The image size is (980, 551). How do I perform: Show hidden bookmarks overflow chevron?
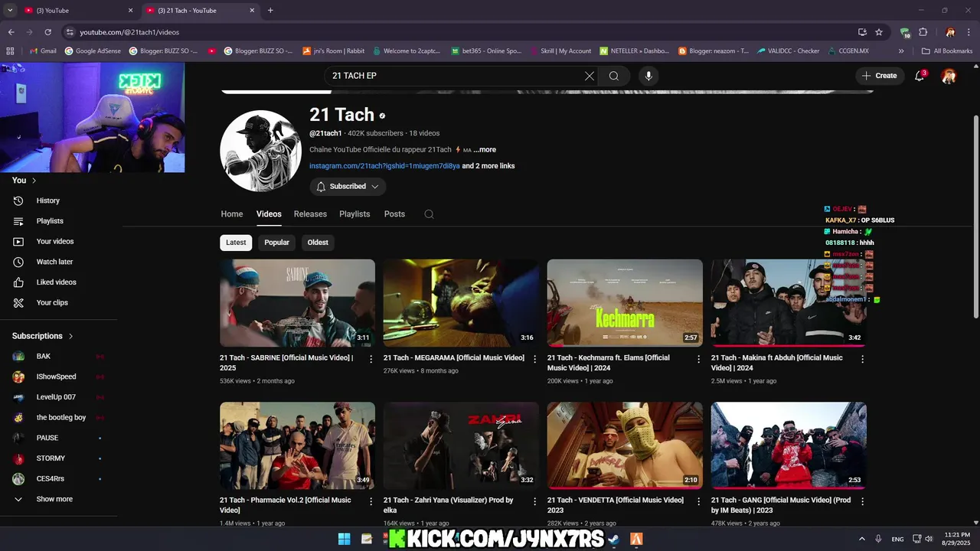901,51
